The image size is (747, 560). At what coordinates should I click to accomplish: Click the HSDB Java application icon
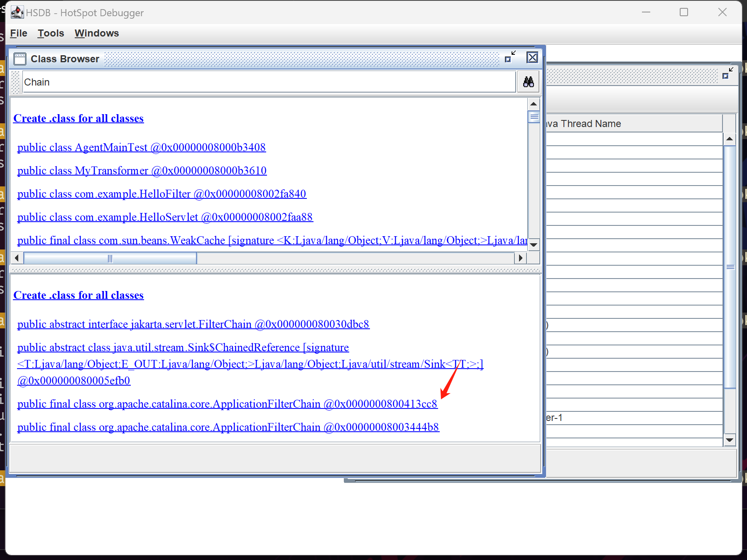[17, 12]
